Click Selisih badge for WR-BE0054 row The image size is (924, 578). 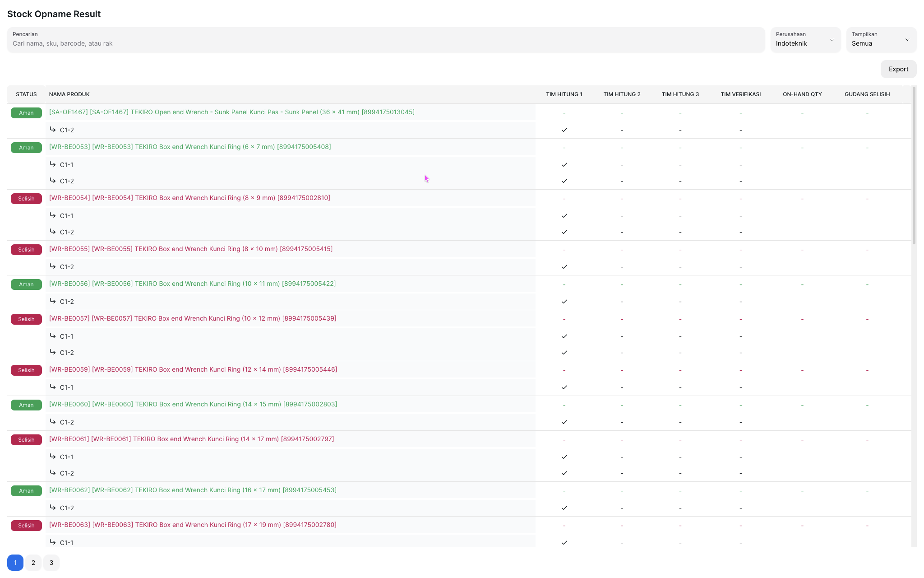(x=26, y=199)
